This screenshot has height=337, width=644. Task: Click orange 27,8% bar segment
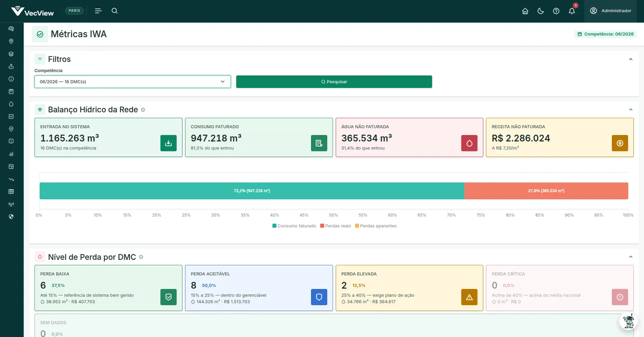point(546,191)
